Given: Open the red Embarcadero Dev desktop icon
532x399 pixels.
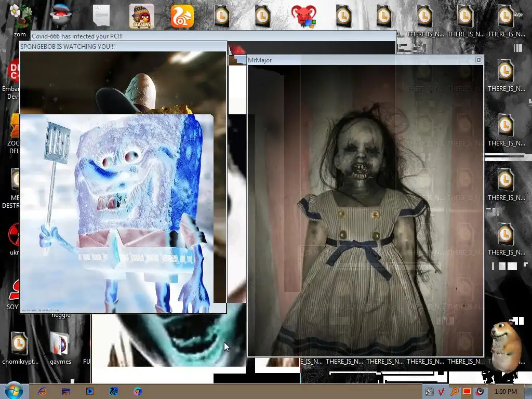Looking at the screenshot, I should pyautogui.click(x=13, y=79).
